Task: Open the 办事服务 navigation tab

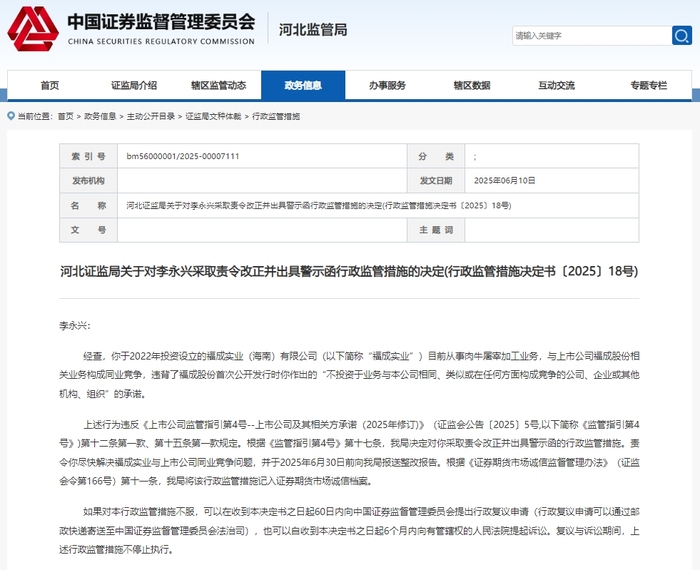Action: click(x=387, y=85)
